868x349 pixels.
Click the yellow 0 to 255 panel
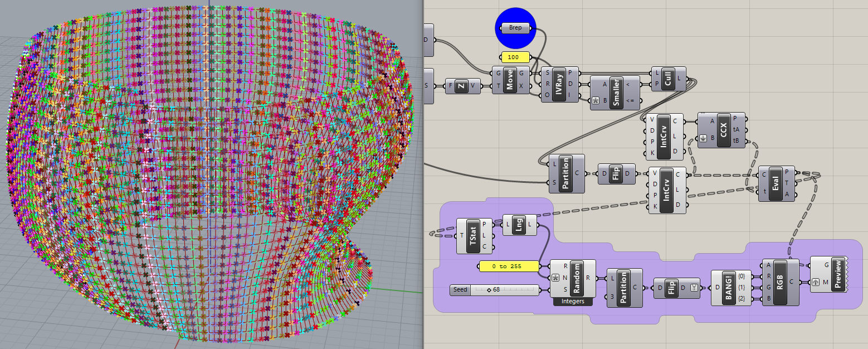(509, 266)
